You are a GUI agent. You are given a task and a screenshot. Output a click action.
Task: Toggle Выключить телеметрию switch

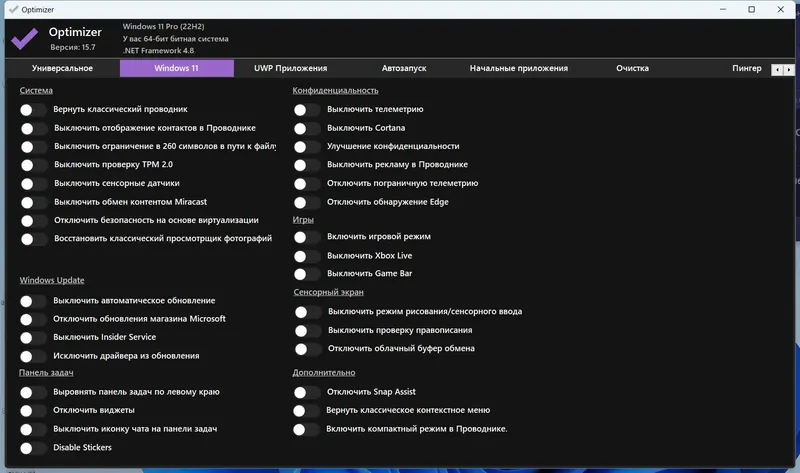click(307, 110)
